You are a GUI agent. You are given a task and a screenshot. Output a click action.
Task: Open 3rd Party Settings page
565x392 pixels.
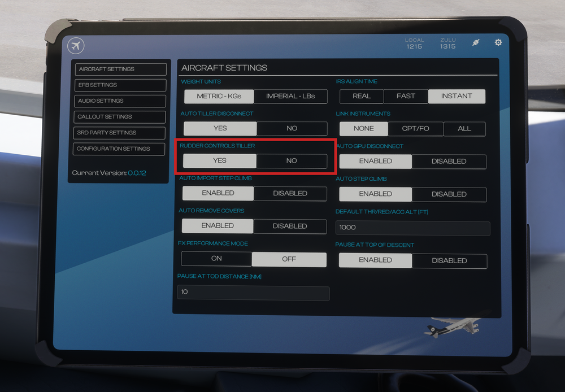point(120,133)
